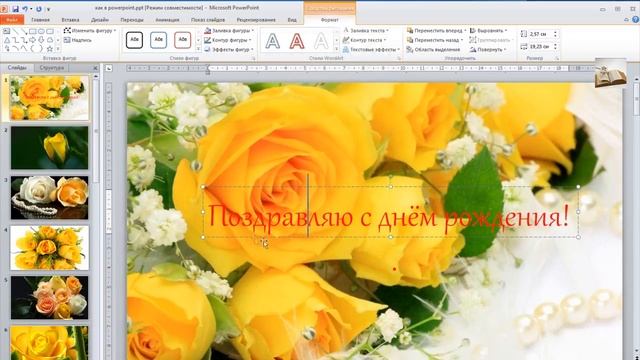Pick the right block arrow shape
This screenshot has height=360, width=640.
click(33, 40)
